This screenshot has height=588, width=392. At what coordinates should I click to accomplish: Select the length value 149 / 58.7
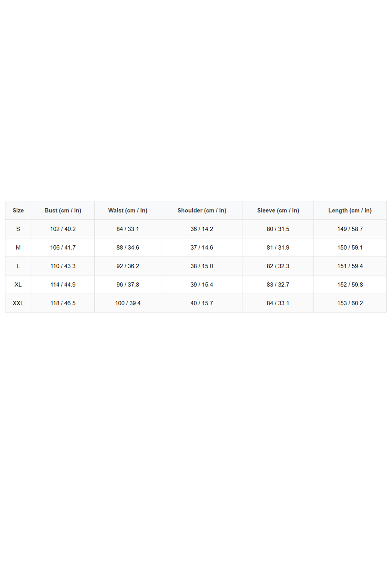pos(350,229)
